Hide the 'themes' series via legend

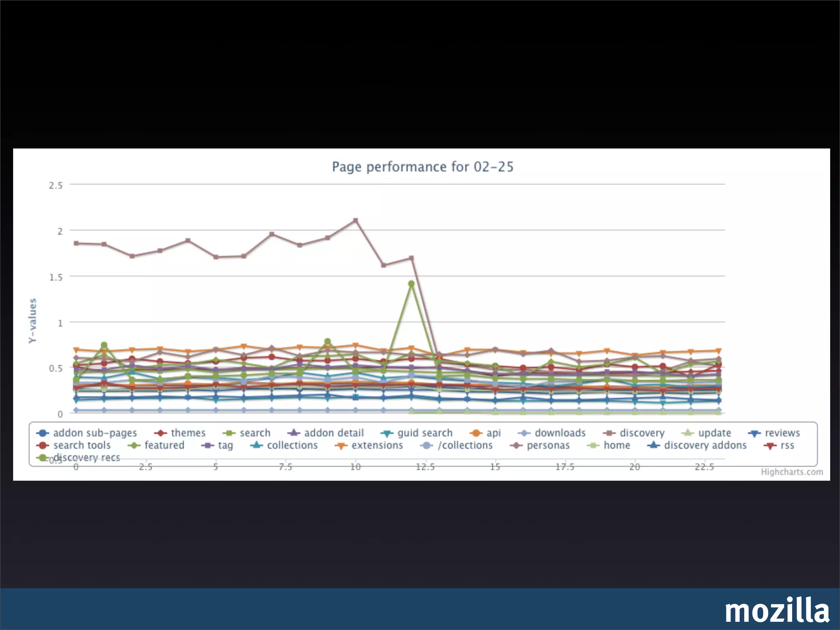[x=188, y=433]
